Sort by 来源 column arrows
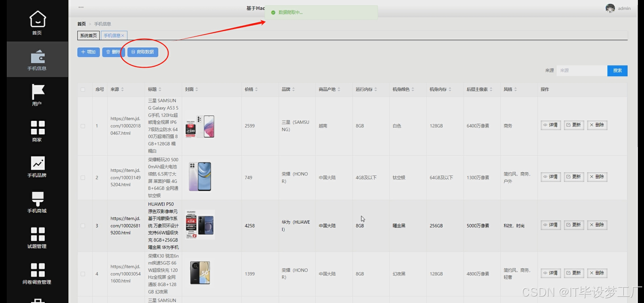The image size is (644, 303). pyautogui.click(x=122, y=89)
